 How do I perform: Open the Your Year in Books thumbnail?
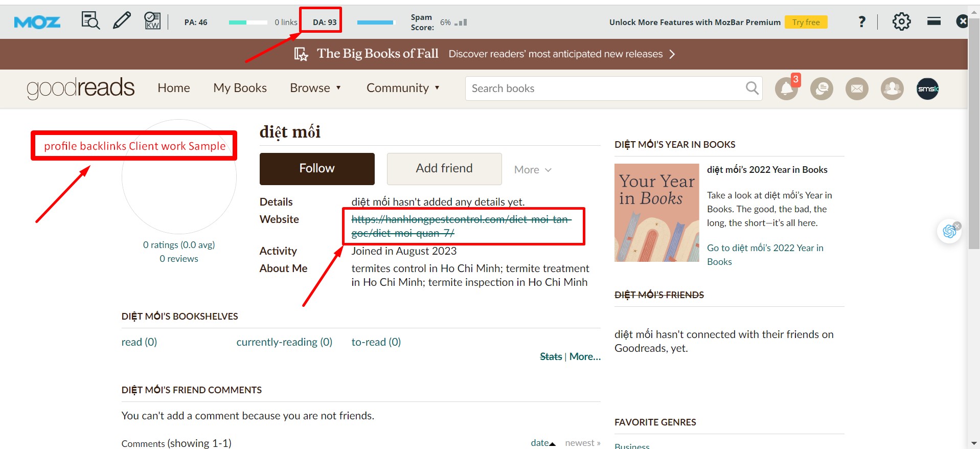pyautogui.click(x=656, y=213)
